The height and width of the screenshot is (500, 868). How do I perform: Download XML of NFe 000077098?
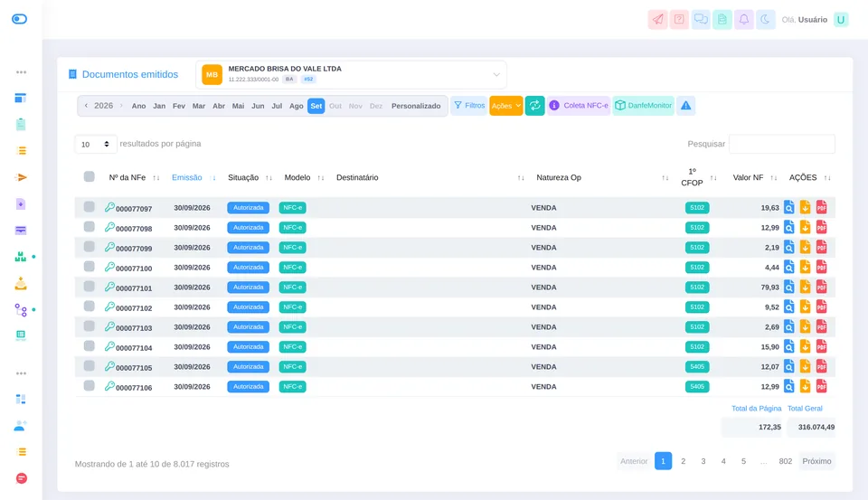click(805, 228)
